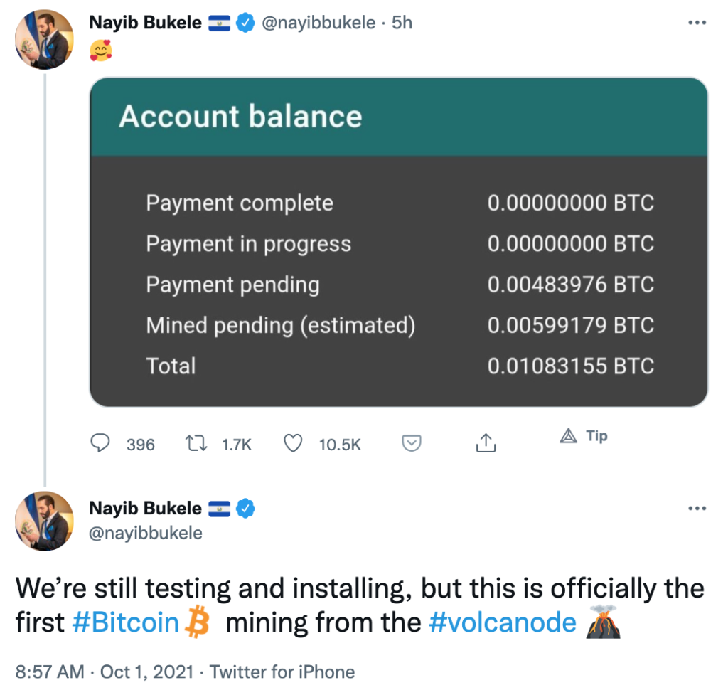Open the #Bitcoin hashtag link

pyautogui.click(x=125, y=622)
